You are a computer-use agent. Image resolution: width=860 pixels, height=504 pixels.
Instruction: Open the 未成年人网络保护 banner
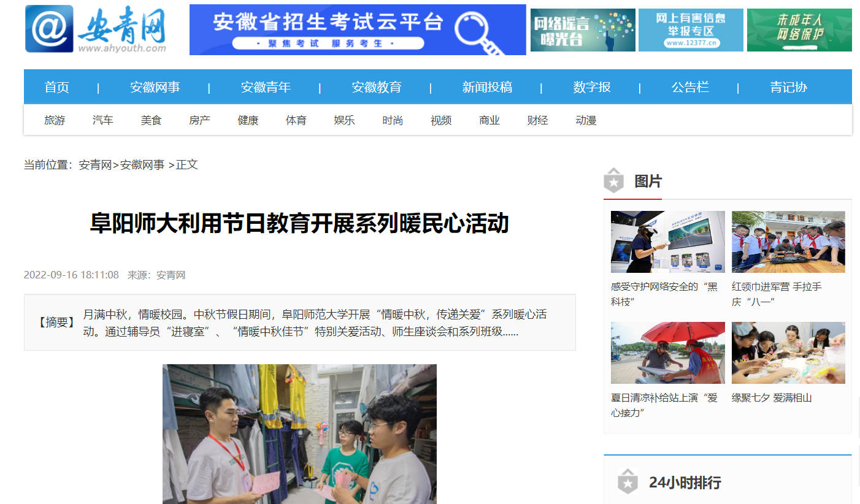click(x=799, y=30)
